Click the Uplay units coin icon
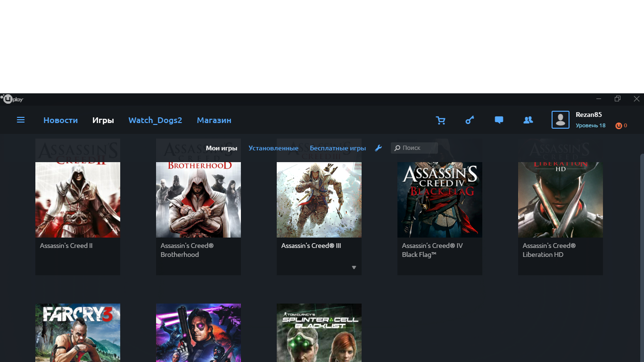This screenshot has height=362, width=644. [x=619, y=126]
